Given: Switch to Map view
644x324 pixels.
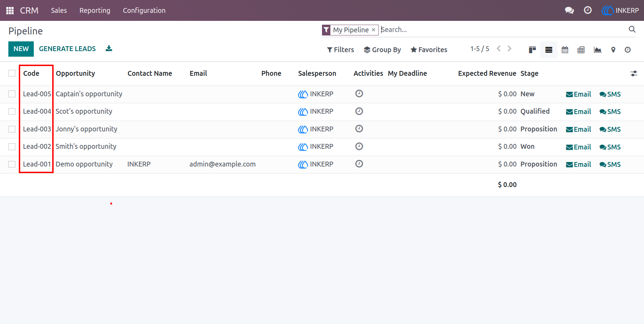Looking at the screenshot, I should (613, 50).
